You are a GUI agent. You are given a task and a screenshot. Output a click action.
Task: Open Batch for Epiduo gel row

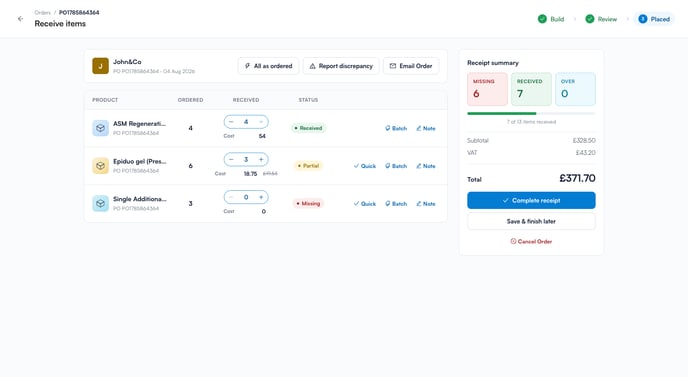(x=396, y=166)
